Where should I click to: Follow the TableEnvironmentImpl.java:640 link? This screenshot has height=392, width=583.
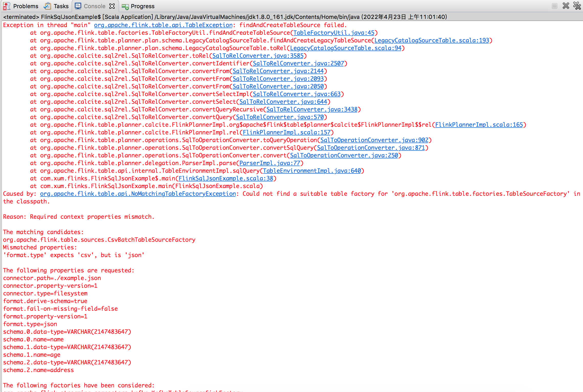[312, 171]
